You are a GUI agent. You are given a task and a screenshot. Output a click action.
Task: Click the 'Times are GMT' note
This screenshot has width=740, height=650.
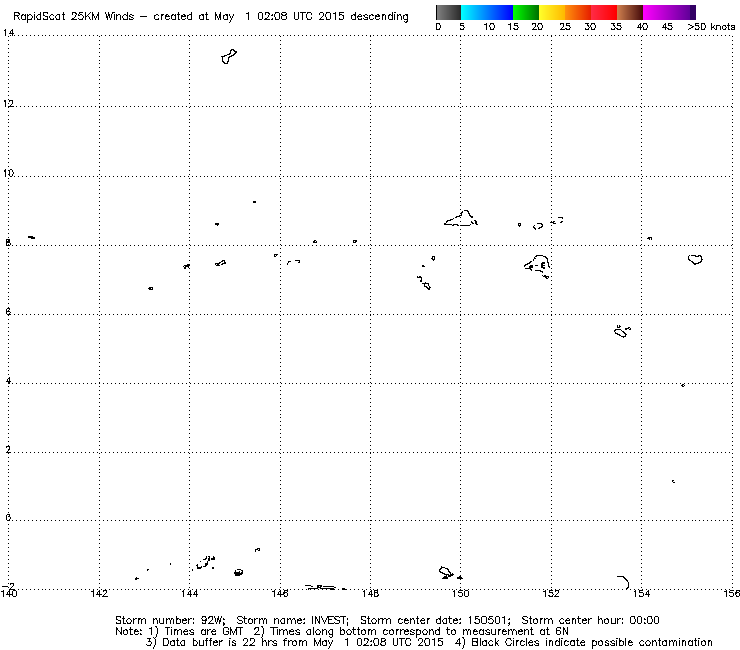pos(203,631)
